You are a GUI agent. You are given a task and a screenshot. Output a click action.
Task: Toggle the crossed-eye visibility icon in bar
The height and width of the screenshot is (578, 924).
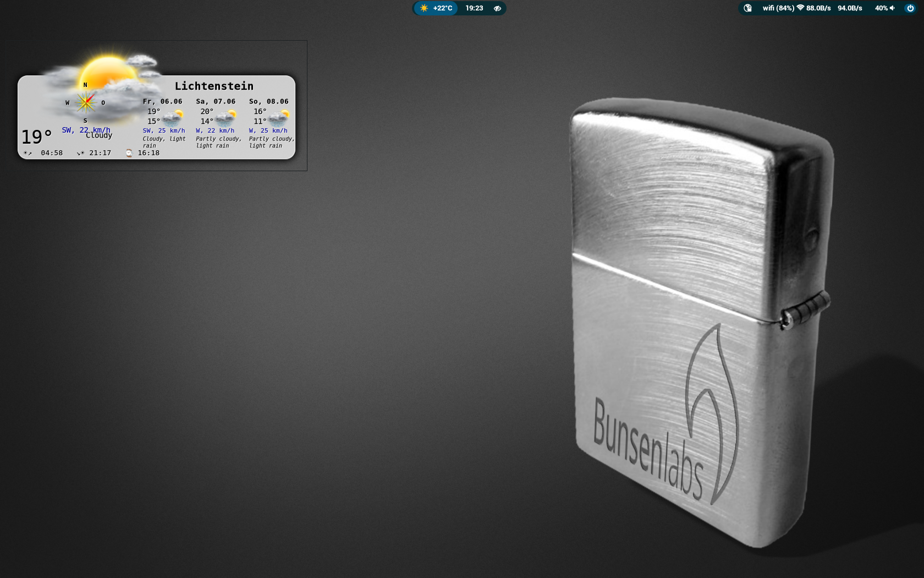pyautogui.click(x=497, y=8)
